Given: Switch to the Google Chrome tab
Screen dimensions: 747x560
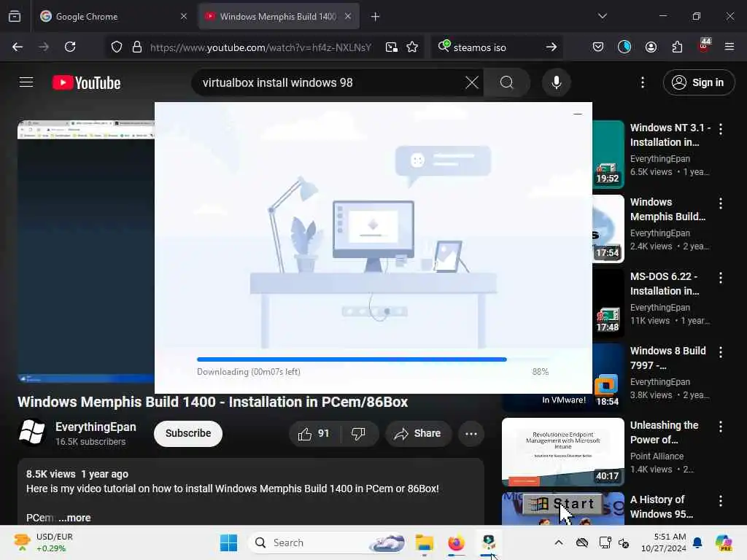Looking at the screenshot, I should (x=114, y=16).
